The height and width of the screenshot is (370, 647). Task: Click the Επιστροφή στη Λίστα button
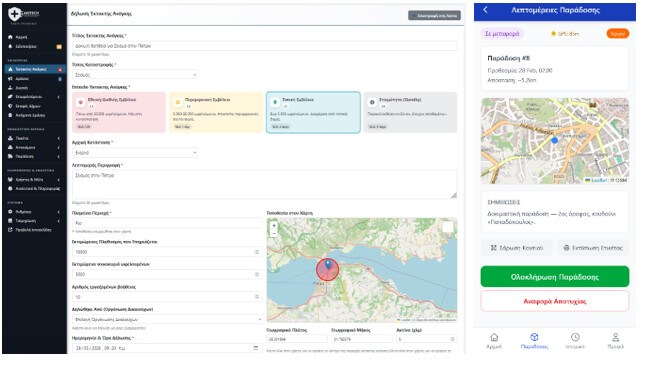[x=434, y=16]
